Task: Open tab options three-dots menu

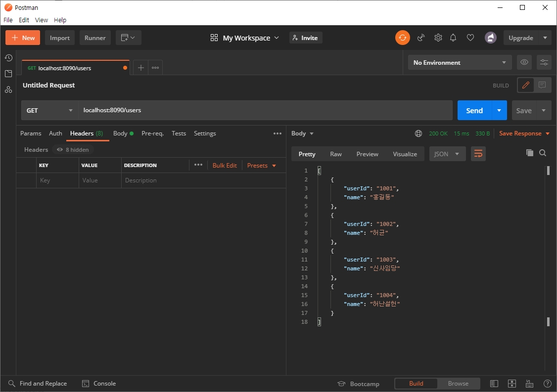Action: point(155,67)
